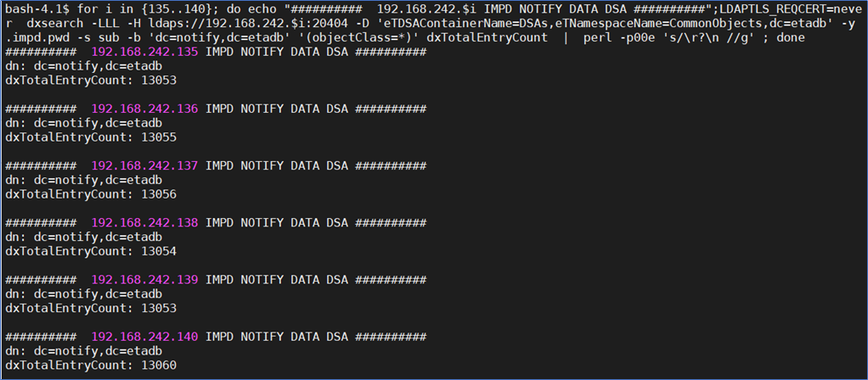Click the entry count value 13060
Screen dimensions: 868x380
pos(159,366)
